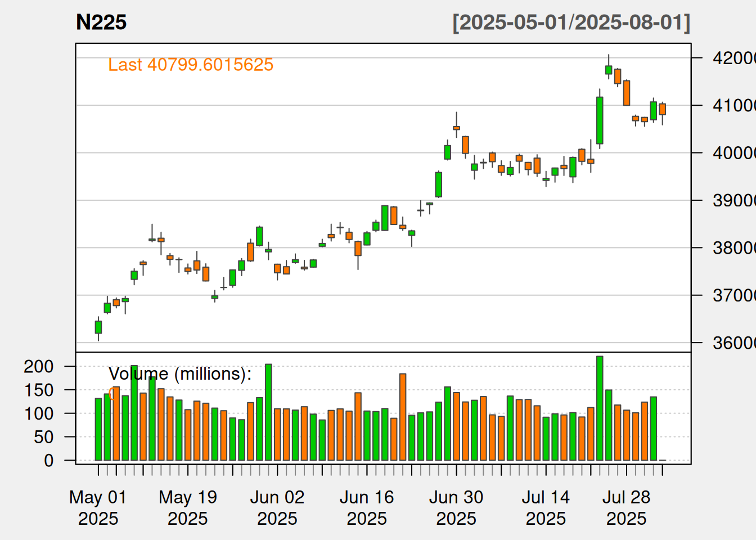This screenshot has width=756, height=540.
Task: Pick the Jun 30 2025 axis label
Action: (x=456, y=507)
